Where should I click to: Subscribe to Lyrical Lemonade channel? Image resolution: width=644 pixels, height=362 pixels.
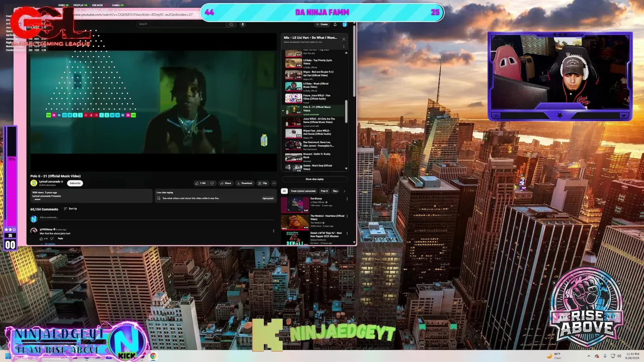pyautogui.click(x=75, y=183)
